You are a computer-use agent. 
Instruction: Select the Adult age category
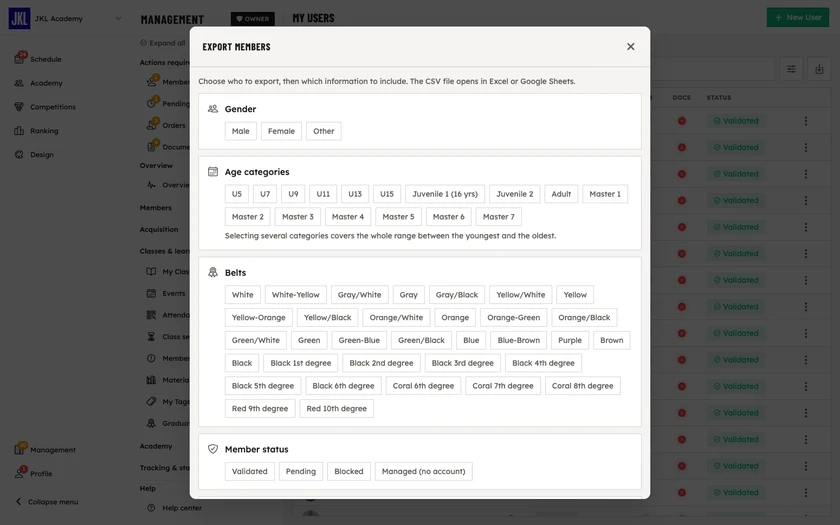561,194
